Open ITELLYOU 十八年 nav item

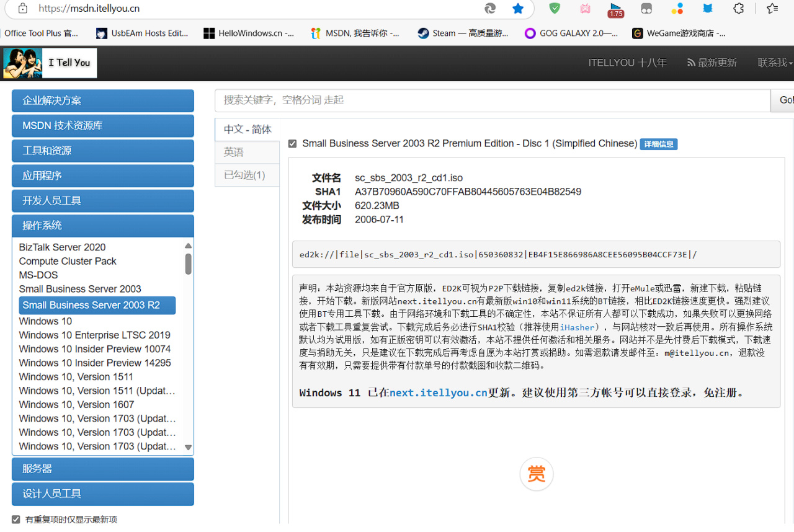[627, 63]
